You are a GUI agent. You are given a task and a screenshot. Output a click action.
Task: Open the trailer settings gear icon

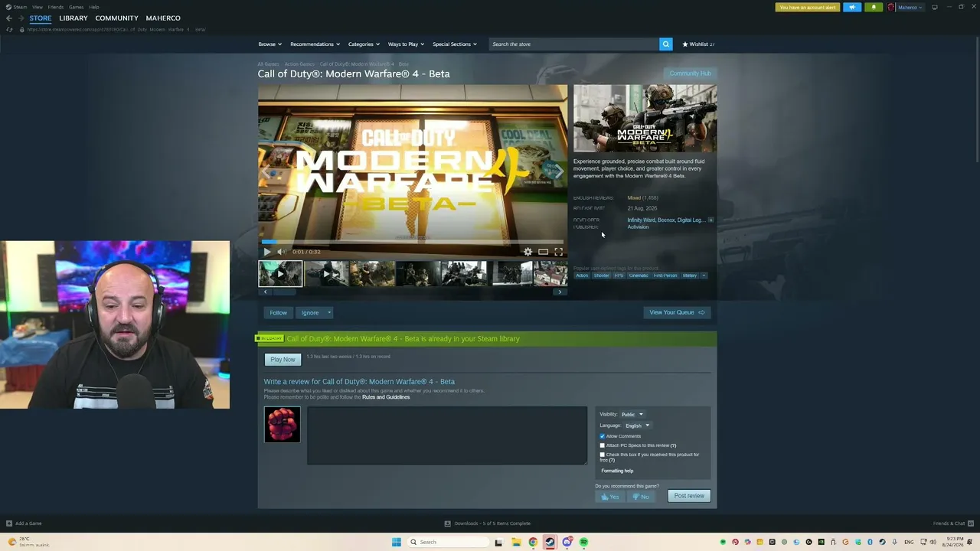coord(528,252)
